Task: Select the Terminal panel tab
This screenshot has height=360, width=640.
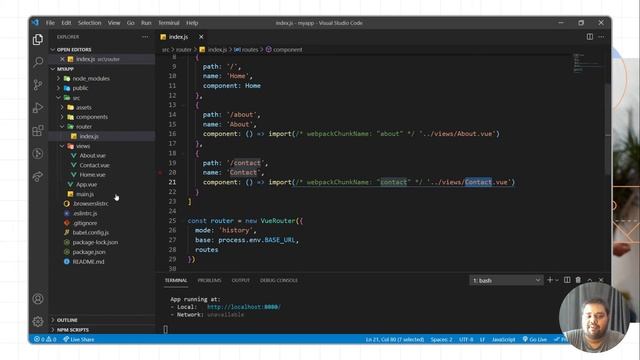Action: click(x=176, y=280)
